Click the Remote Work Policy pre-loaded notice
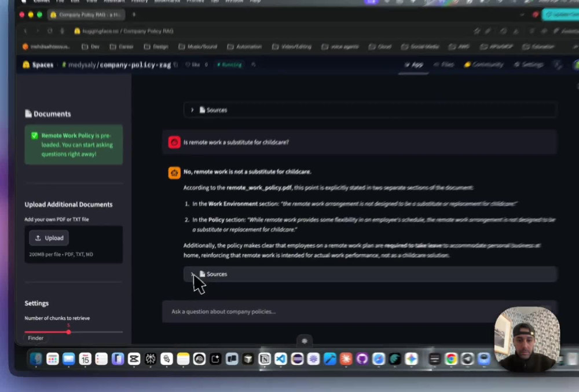 [74, 145]
